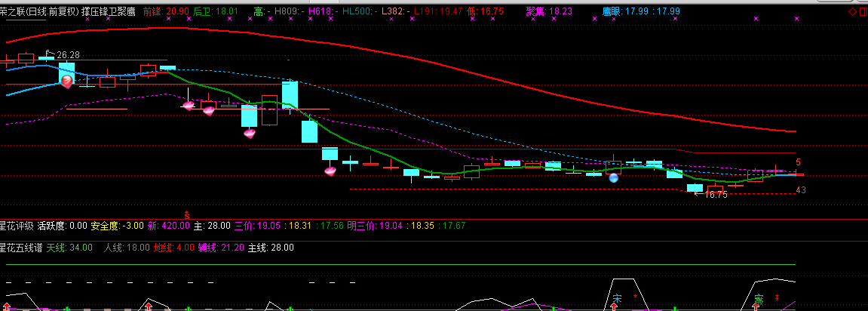This screenshot has height=311, width=868.
Task: Click the 43 label at the right edge
Action: (800, 190)
